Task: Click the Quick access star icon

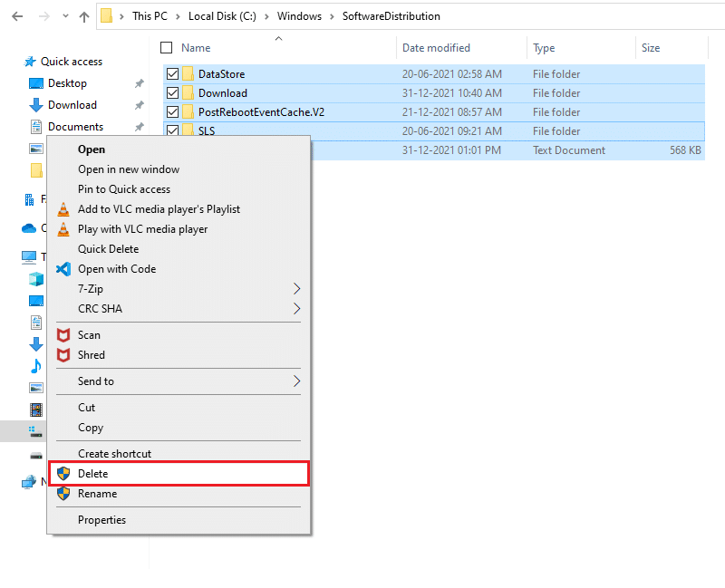Action: [x=29, y=62]
